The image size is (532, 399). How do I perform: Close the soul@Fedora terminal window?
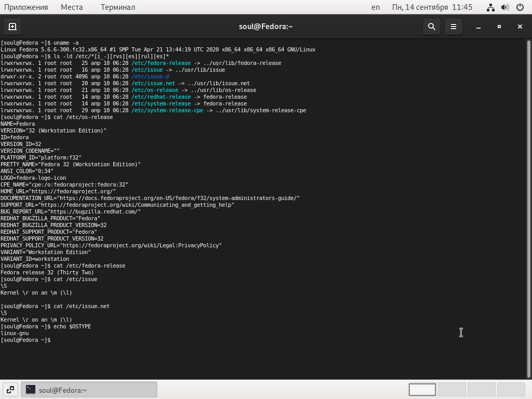(x=520, y=26)
